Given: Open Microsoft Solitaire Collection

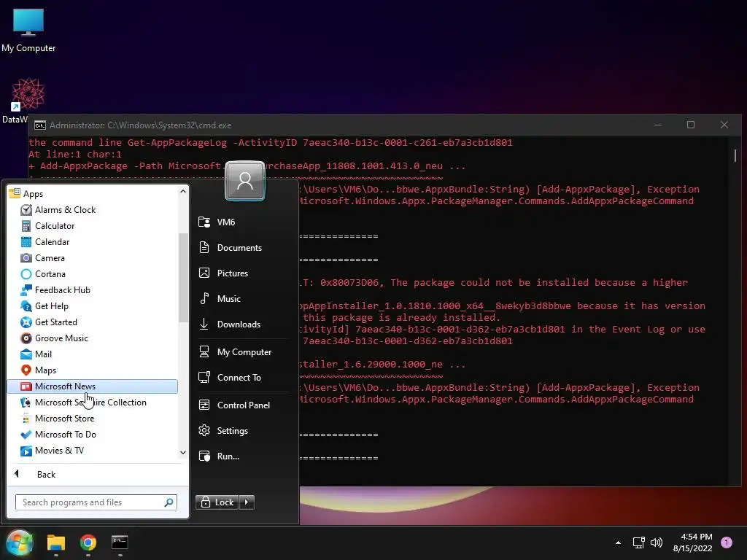Looking at the screenshot, I should pos(93,402).
